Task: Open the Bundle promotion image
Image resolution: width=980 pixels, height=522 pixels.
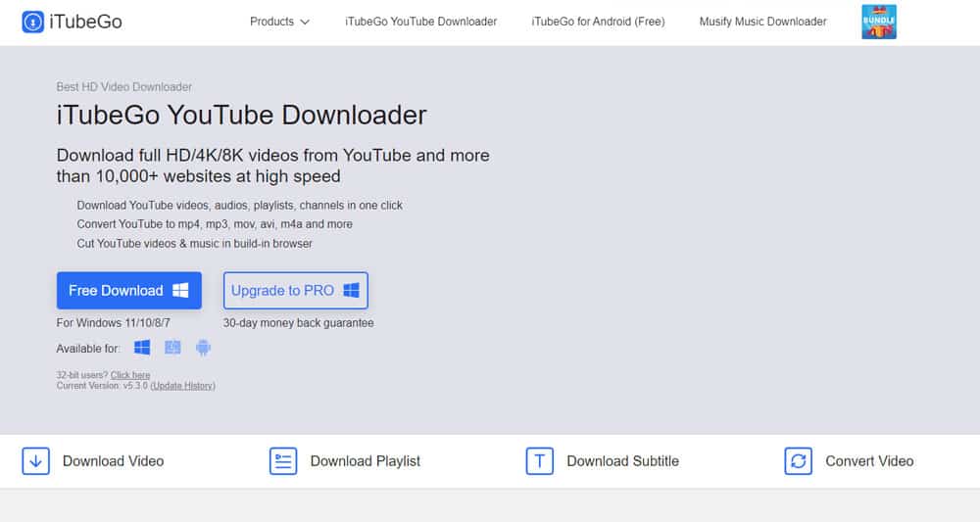Action: [878, 22]
